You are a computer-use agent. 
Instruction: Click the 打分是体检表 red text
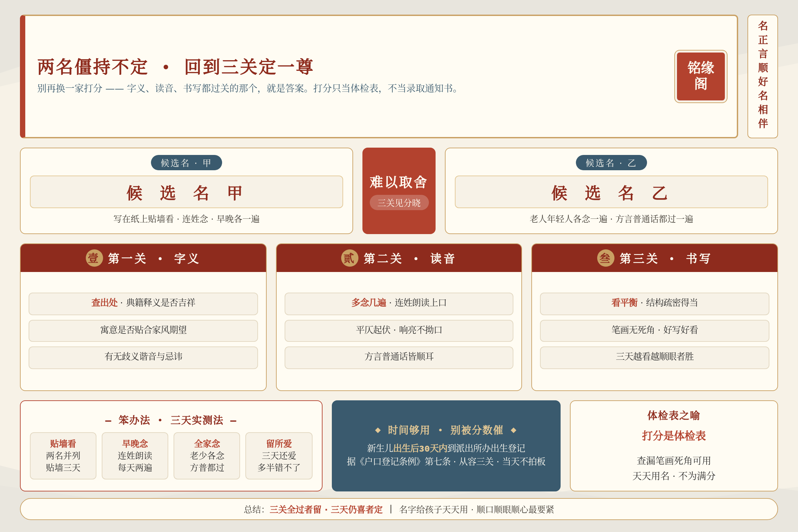(674, 436)
